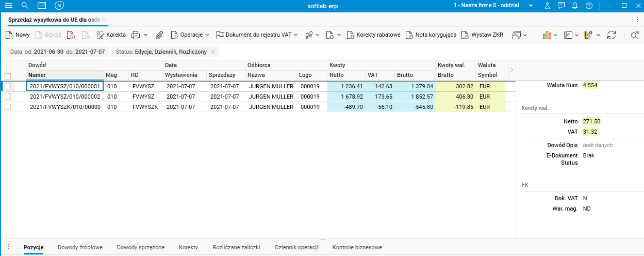Click Nota korygująca button
This screenshot has width=644, height=256.
[431, 35]
